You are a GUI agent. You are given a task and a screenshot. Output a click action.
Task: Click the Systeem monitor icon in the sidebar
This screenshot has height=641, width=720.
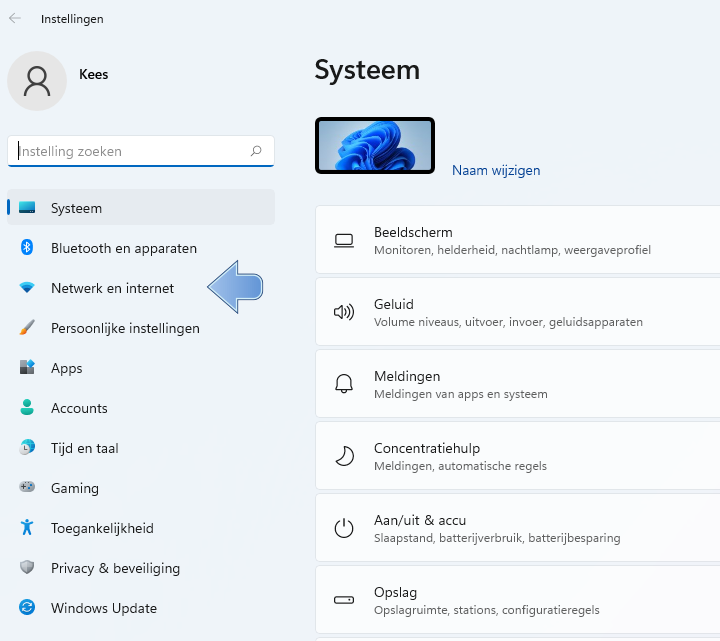click(27, 208)
